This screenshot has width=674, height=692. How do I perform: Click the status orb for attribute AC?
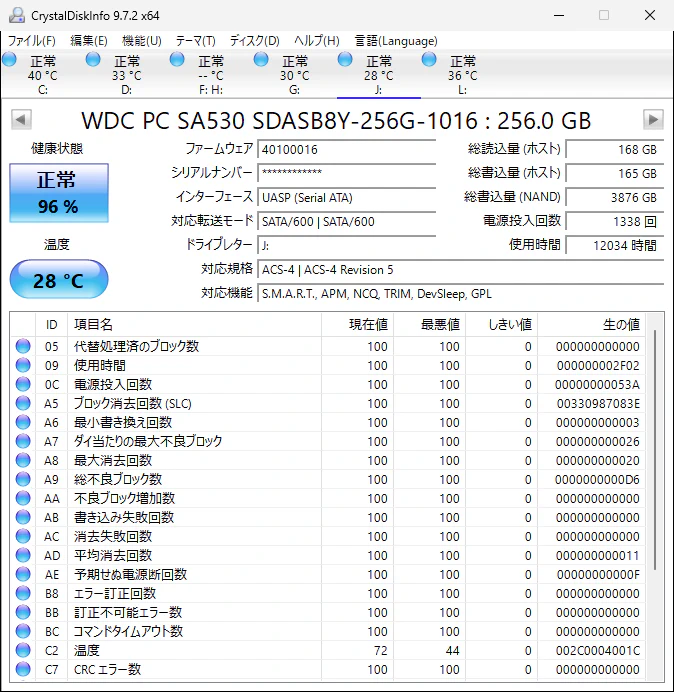click(x=23, y=536)
